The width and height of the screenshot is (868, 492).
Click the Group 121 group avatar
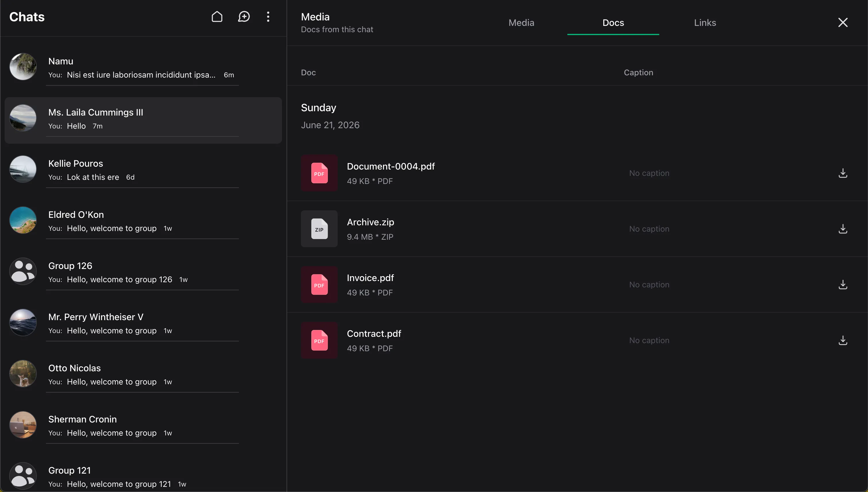(23, 476)
